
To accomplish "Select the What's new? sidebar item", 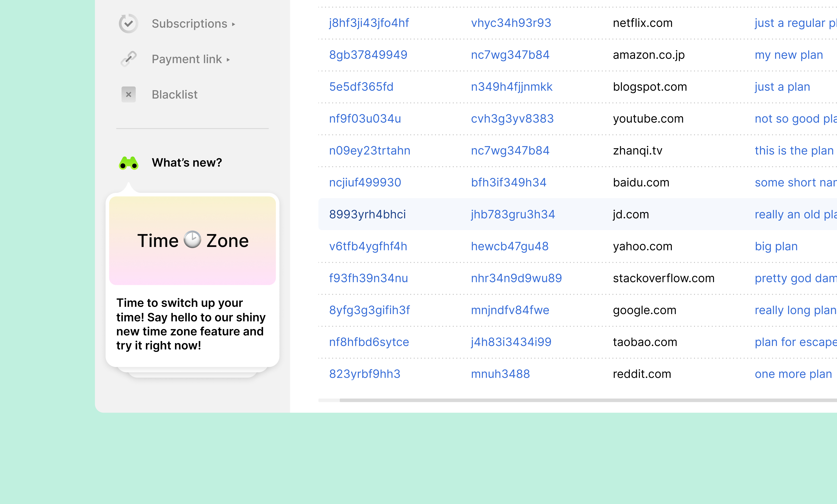I will pyautogui.click(x=187, y=163).
